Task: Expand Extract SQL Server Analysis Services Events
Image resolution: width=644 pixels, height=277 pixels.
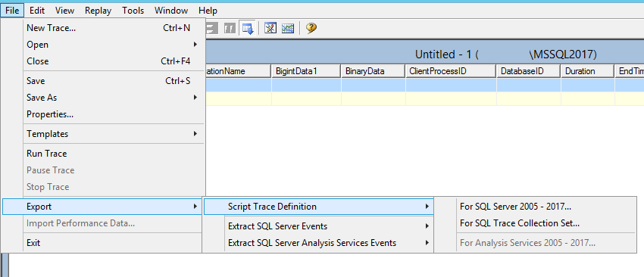Action: (x=319, y=243)
